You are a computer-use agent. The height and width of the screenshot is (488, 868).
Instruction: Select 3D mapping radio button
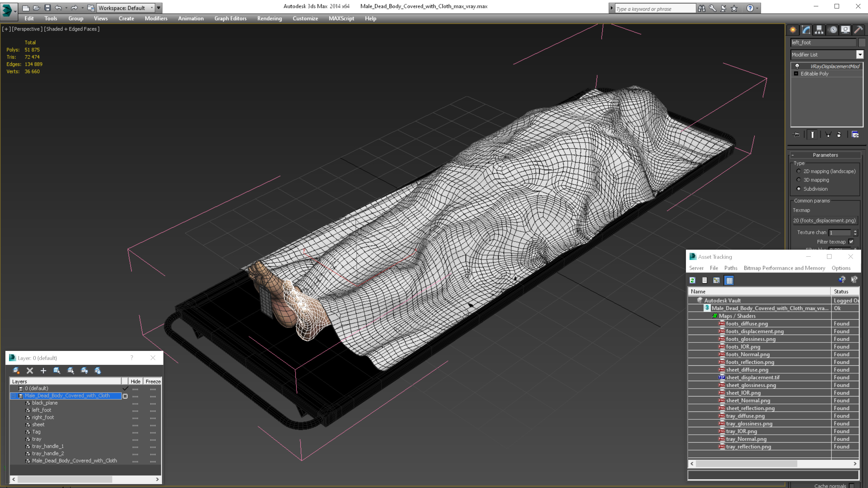point(798,180)
